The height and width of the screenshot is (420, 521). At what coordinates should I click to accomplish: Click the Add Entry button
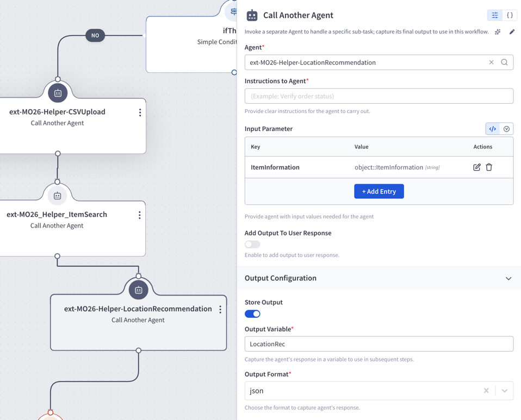click(x=379, y=191)
